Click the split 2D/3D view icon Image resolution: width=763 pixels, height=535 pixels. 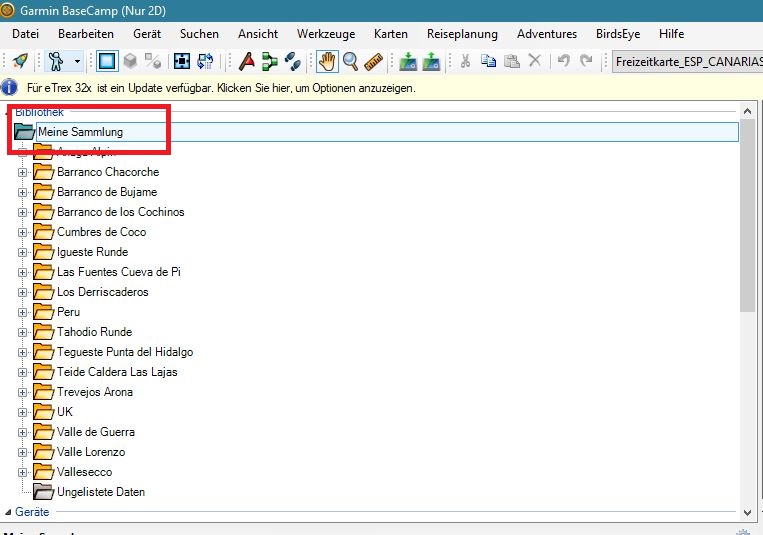coord(153,61)
